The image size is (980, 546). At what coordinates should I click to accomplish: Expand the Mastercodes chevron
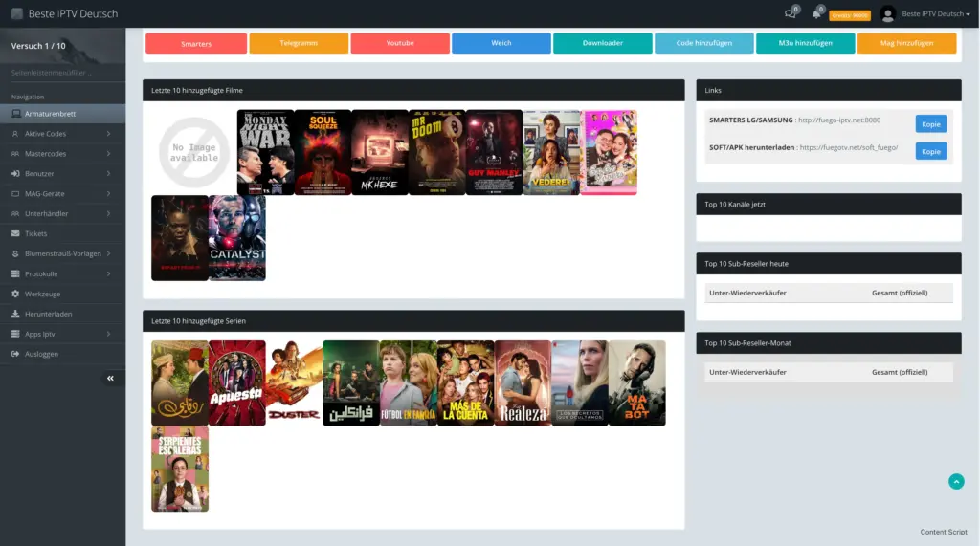[109, 154]
